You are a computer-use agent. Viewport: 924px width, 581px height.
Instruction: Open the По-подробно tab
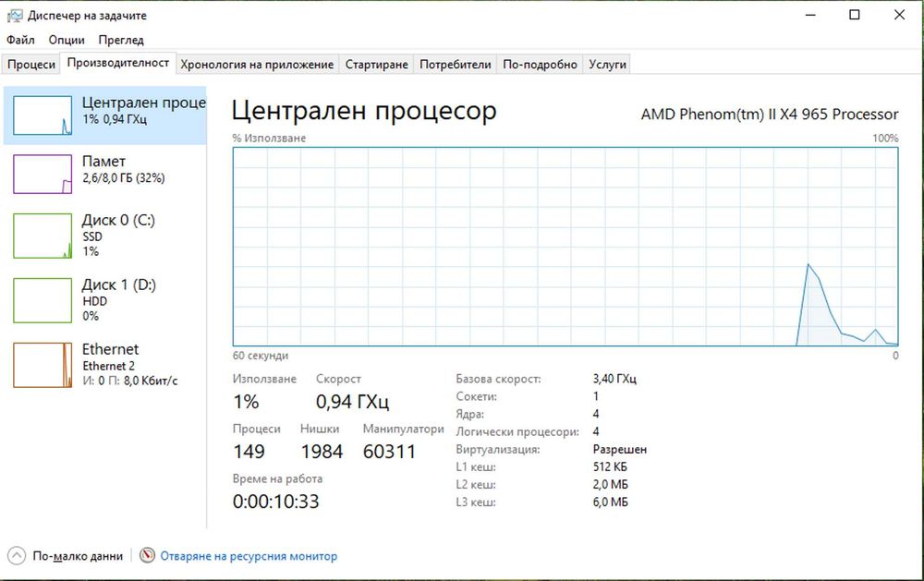tap(540, 65)
